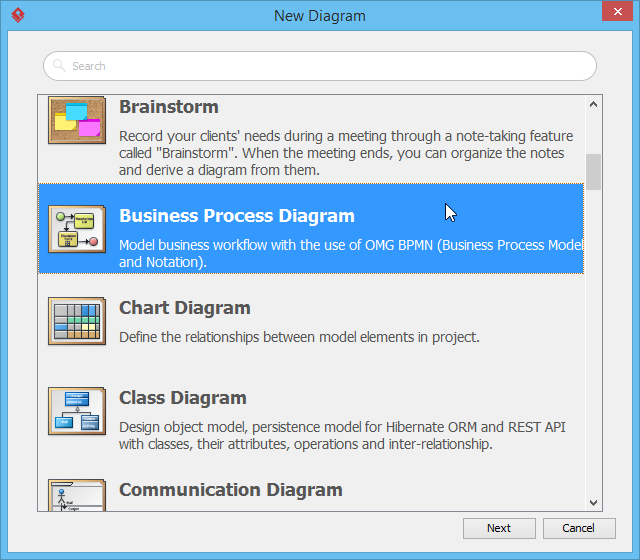Select the Class Diagram title
640x560 pixels.
click(182, 398)
